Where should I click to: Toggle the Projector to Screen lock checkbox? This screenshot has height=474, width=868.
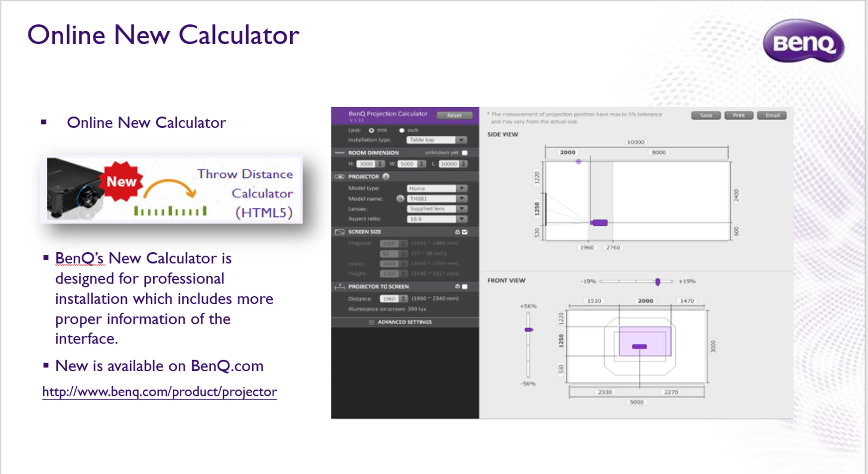point(465,286)
